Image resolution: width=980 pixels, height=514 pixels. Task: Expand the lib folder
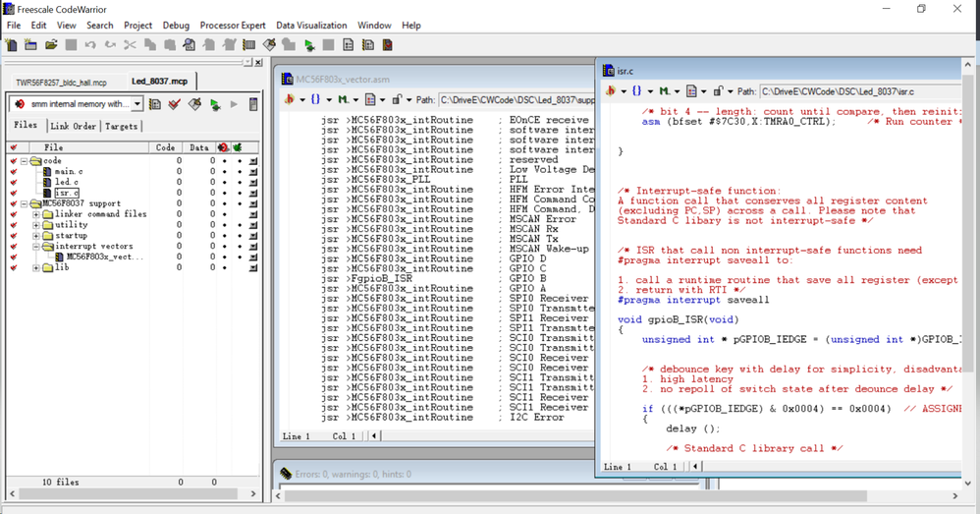tap(36, 267)
